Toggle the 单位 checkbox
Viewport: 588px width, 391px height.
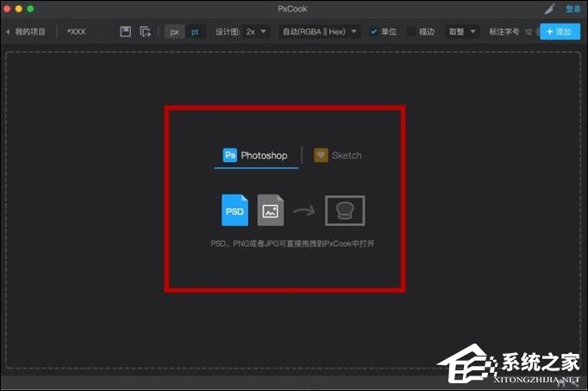(373, 32)
